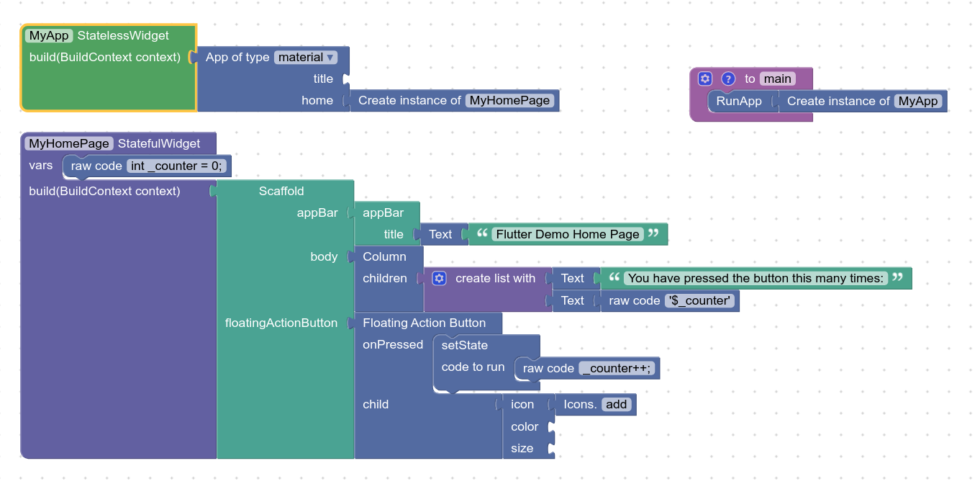The width and height of the screenshot is (980, 484).
Task: Select the Text block holding the appBar title
Action: point(440,234)
